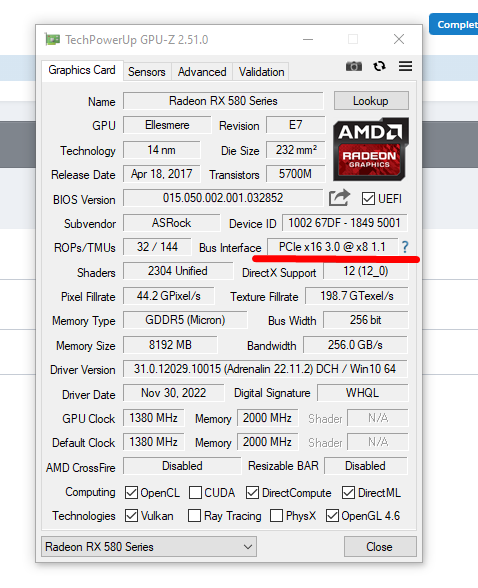Expand the Radeon RX 580 Series GPU dropdown
Viewport: 478px width, 588px height.
[149, 546]
